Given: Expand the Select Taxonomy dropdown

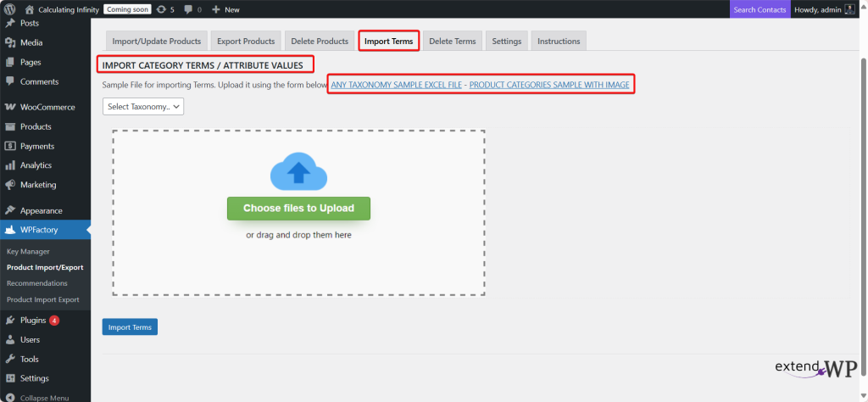Looking at the screenshot, I should pyautogui.click(x=143, y=106).
